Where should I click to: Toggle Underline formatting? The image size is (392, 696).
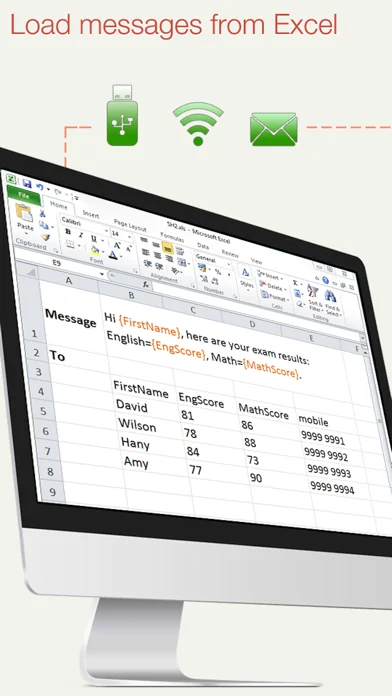coord(93,238)
